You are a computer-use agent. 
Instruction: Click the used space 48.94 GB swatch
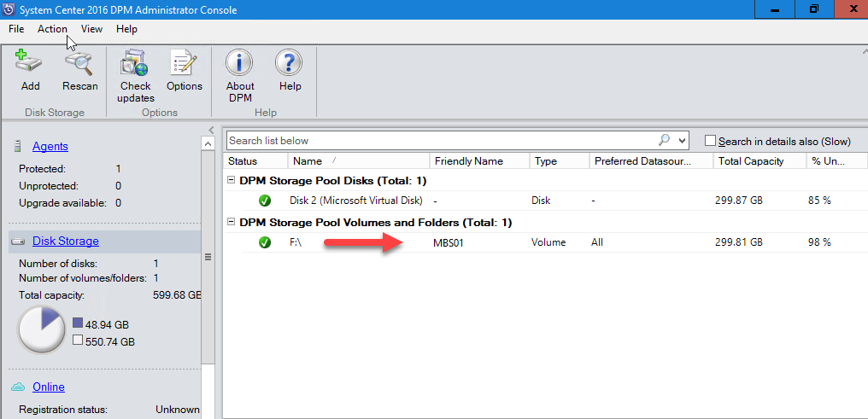[78, 323]
